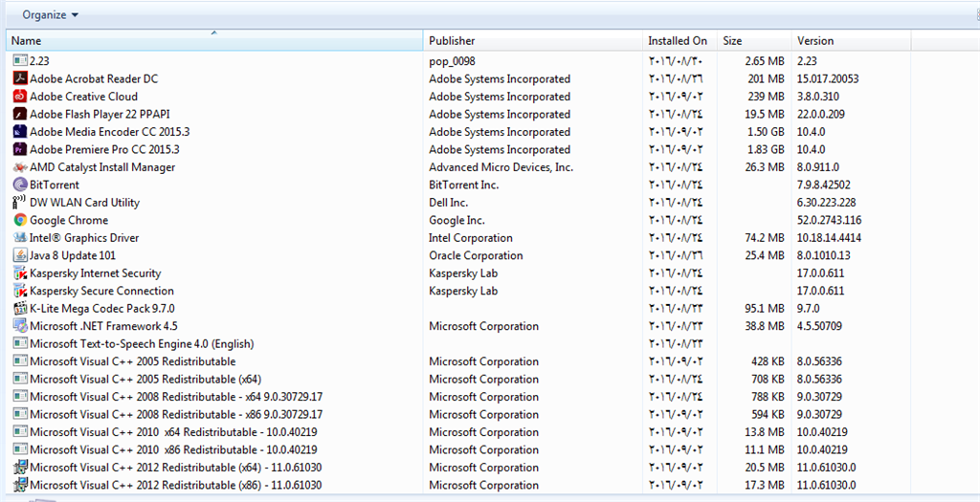Click version 15.017.20053
The width and height of the screenshot is (980, 502).
pyautogui.click(x=828, y=78)
